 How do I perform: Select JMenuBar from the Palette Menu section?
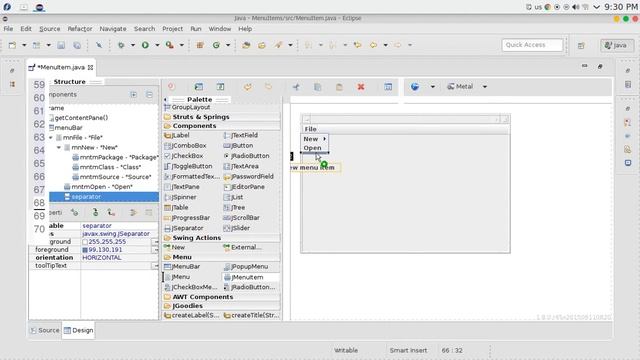click(182, 267)
